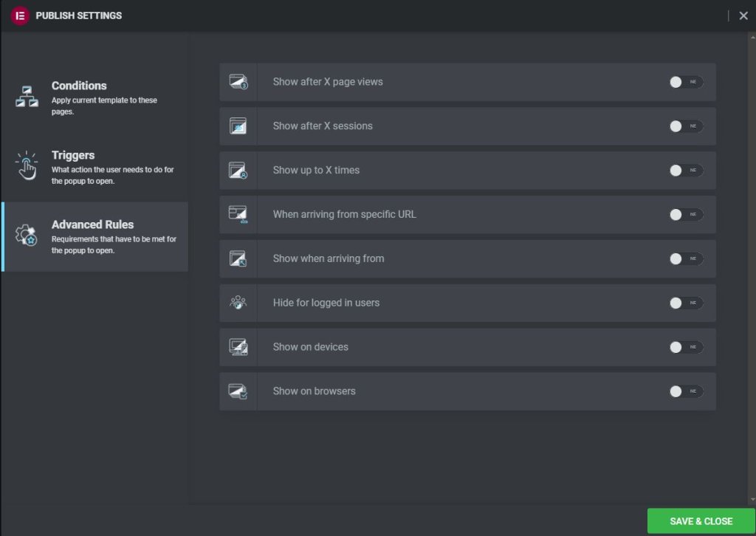Screen dimensions: 756x536
Task: Click the Show on devices icon
Action: pyautogui.click(x=238, y=347)
